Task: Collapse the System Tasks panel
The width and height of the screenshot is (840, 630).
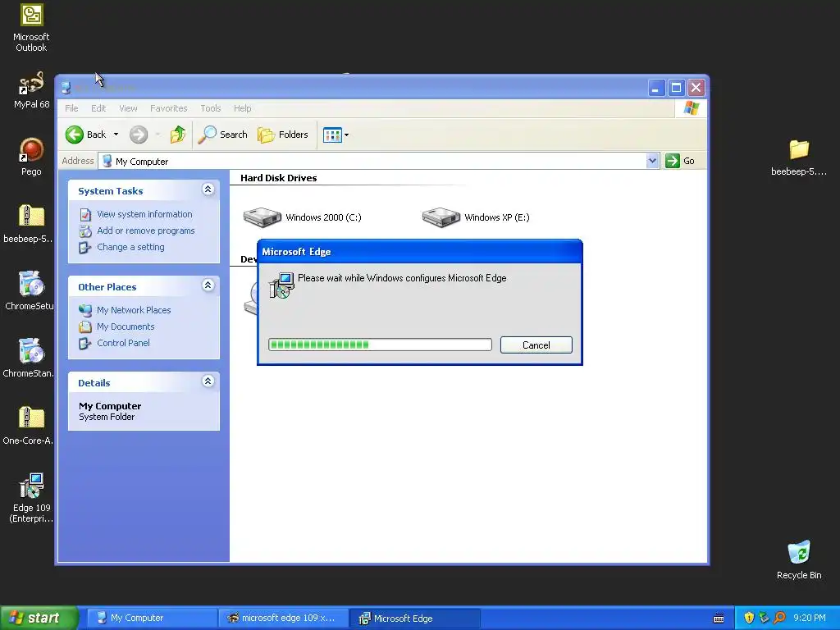Action: click(208, 189)
